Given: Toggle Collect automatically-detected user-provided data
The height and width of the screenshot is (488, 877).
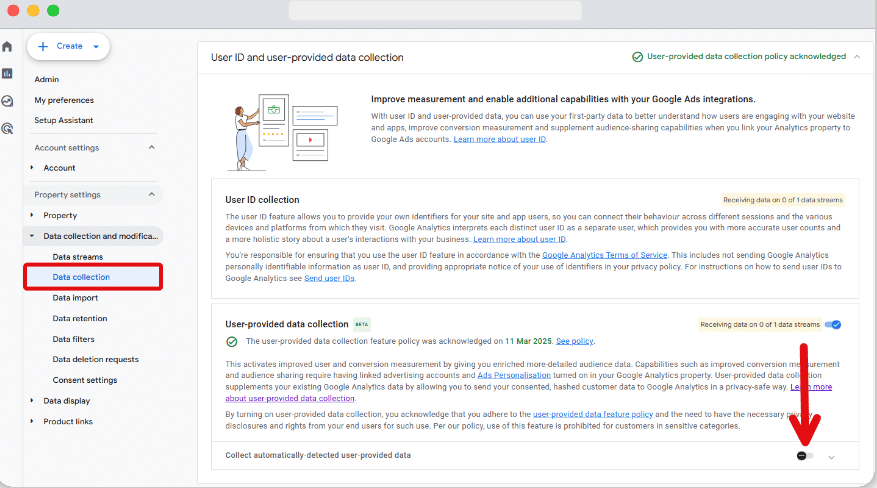Looking at the screenshot, I should pyautogui.click(x=805, y=456).
